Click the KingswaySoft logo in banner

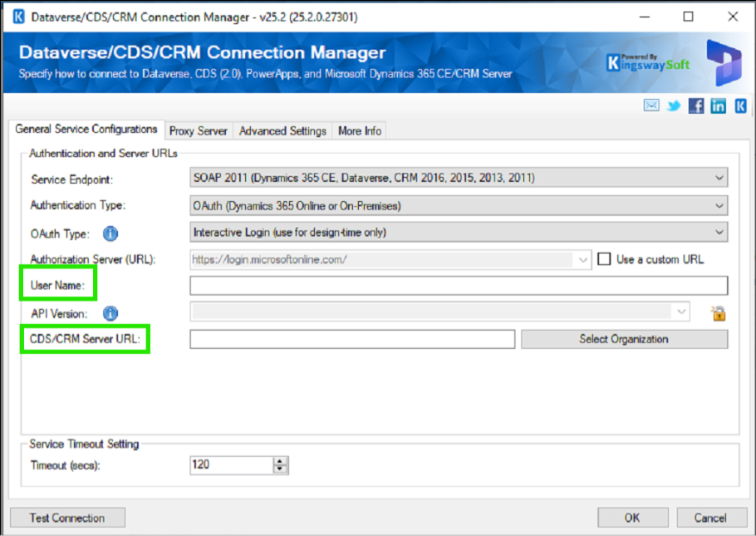click(648, 62)
